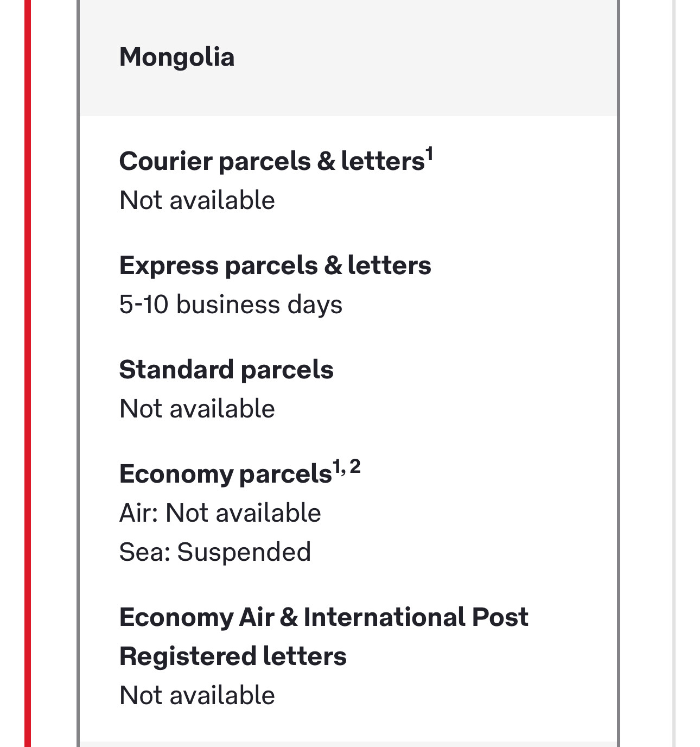Click the 5-10 business days text

[x=231, y=305]
